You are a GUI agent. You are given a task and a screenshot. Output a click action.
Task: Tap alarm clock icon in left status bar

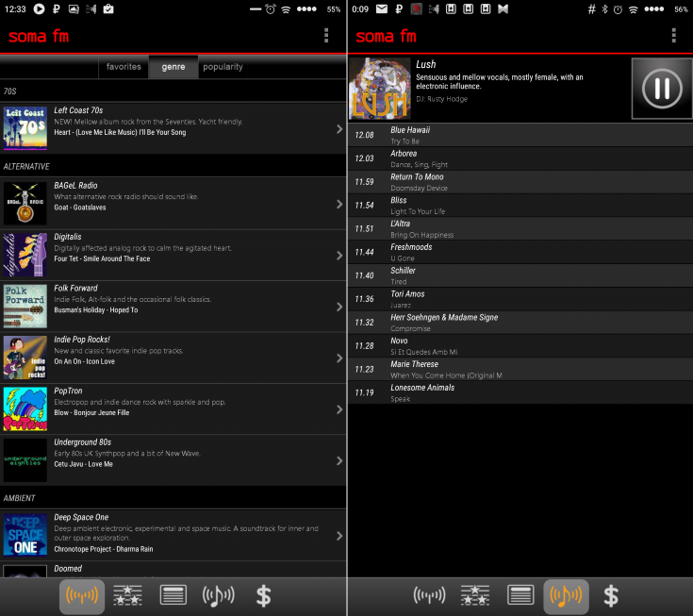(x=271, y=8)
